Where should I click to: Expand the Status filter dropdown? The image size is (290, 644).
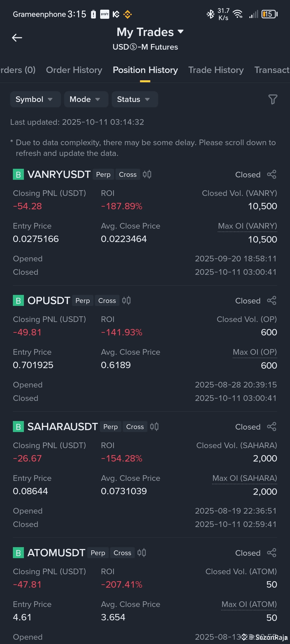pyautogui.click(x=135, y=99)
